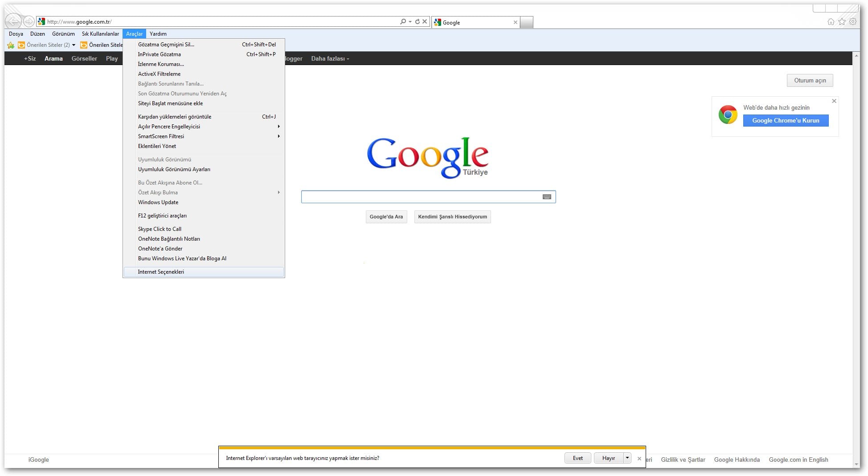Image resolution: width=868 pixels, height=476 pixels.
Task: Answer Evet on default browser prompt
Action: [578, 458]
